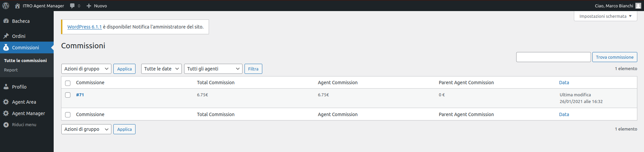Toggle the select-all checkbox in table header

point(68,83)
